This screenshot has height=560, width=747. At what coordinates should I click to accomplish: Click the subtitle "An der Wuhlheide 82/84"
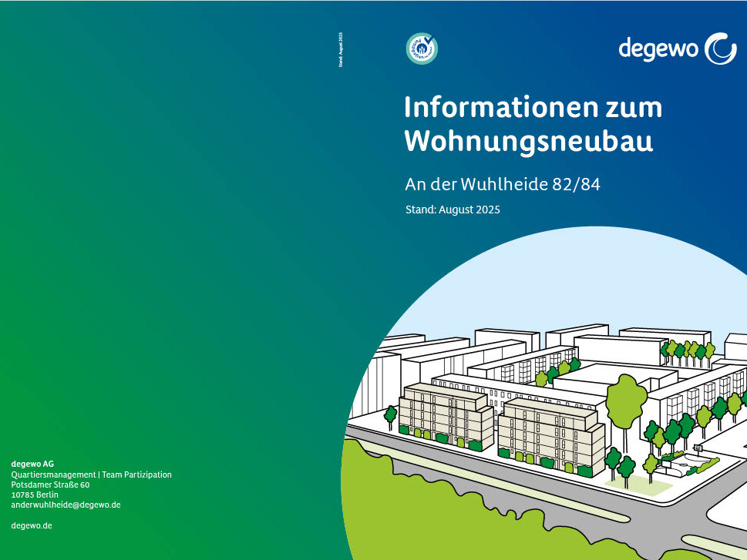coord(503,184)
